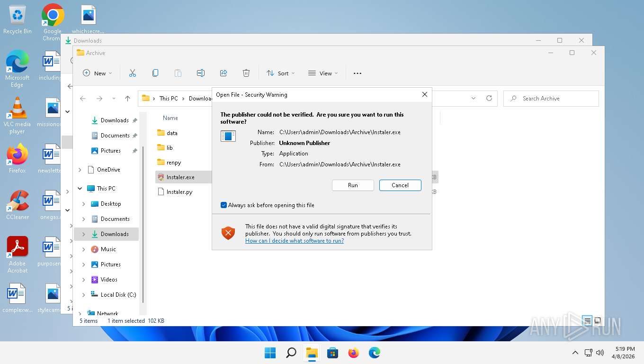Click the Cut icon in Archive toolbar
Viewport: 644px width, 364px height.
click(x=133, y=73)
